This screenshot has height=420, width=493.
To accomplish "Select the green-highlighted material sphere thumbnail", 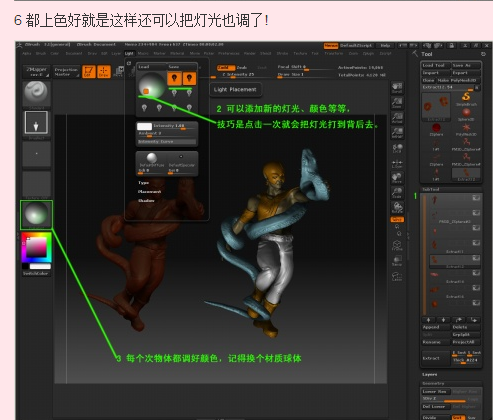I will [36, 215].
